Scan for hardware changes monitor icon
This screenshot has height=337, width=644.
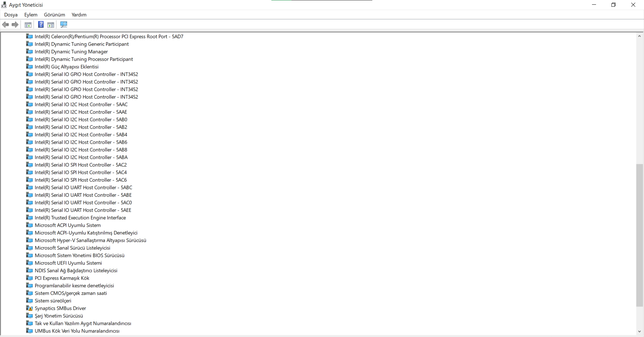64,24
